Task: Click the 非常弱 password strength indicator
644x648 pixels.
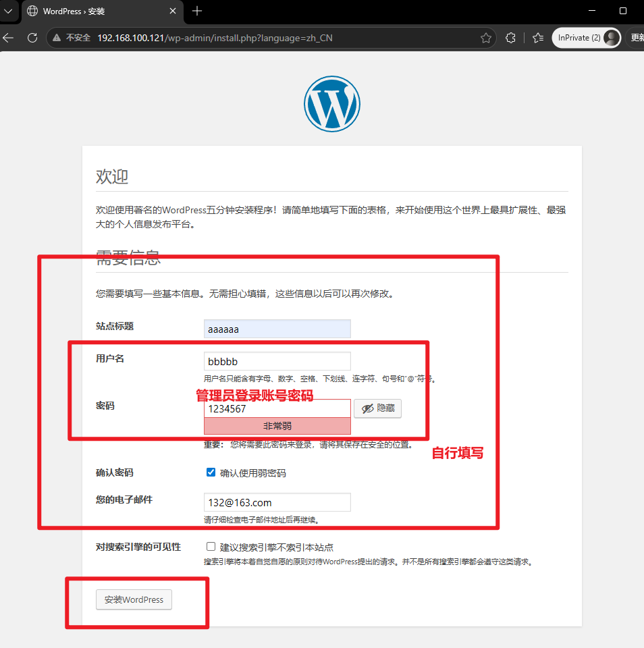Action: 277,426
